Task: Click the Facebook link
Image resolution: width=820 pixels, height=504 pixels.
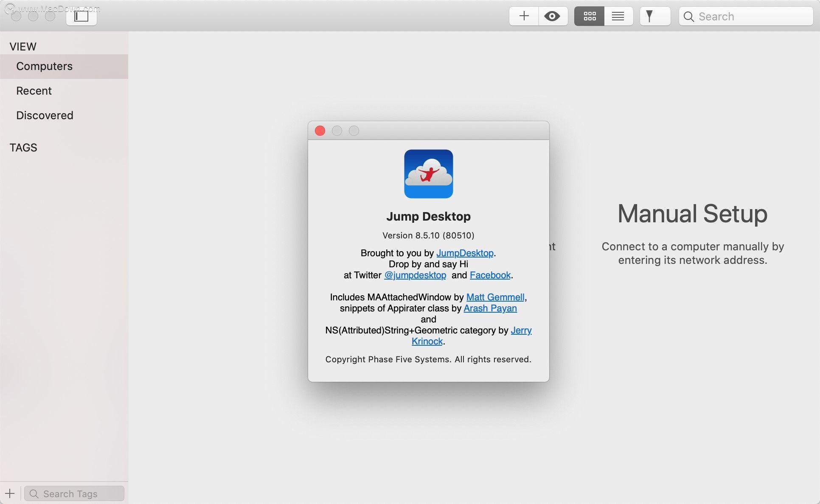Action: [x=490, y=275]
